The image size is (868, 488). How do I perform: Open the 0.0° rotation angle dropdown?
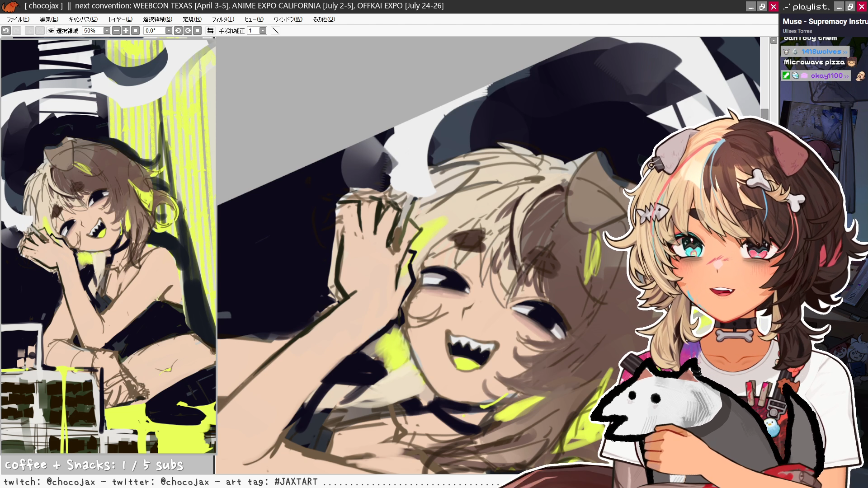[x=169, y=31]
